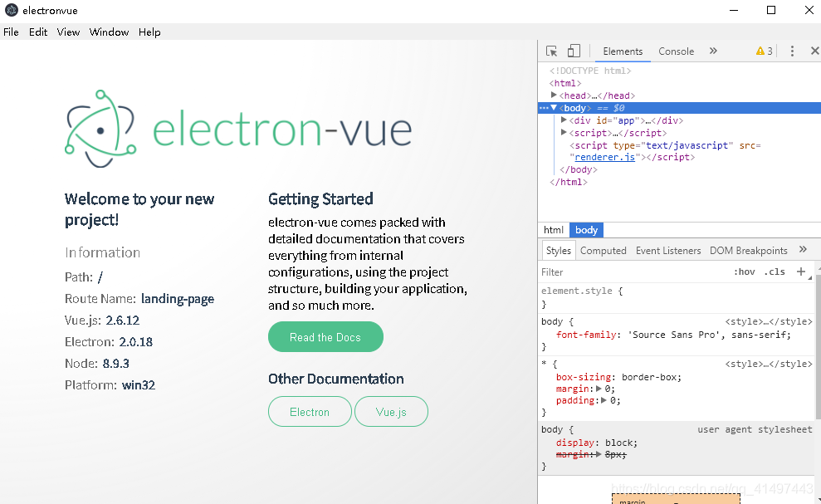Open the Edit menu
This screenshot has width=821, height=504.
pos(38,32)
